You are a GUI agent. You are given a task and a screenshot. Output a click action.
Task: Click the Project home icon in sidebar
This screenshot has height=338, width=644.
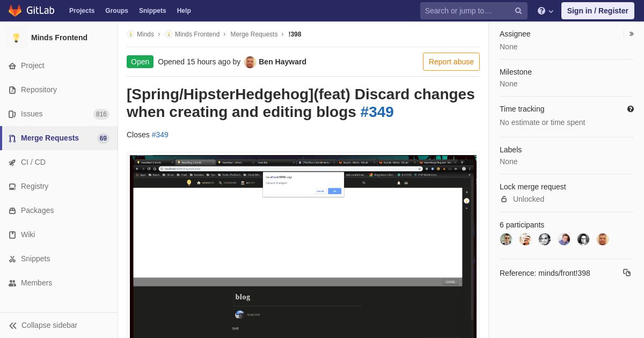[12, 65]
